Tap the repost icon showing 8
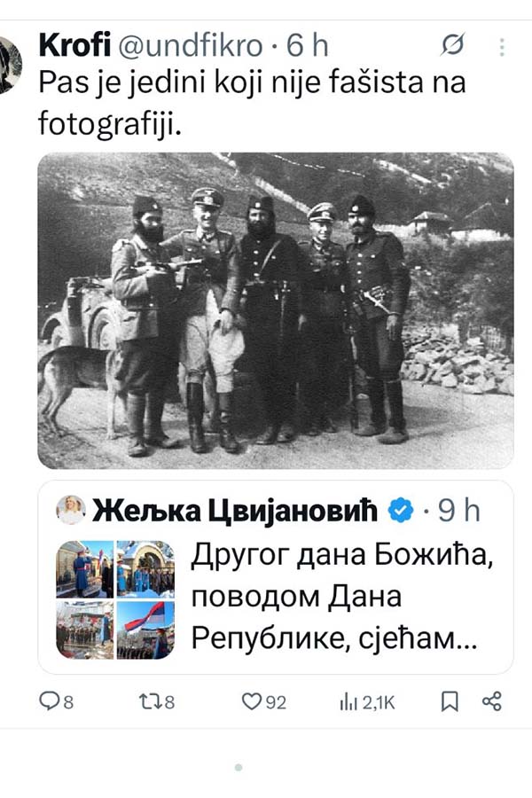The height and width of the screenshot is (798, 532). coord(149,702)
